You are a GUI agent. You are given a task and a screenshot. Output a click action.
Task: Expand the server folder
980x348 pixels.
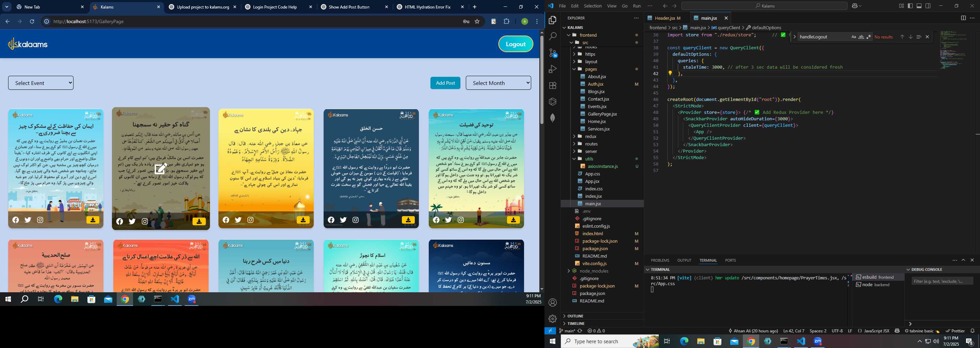coord(574,151)
